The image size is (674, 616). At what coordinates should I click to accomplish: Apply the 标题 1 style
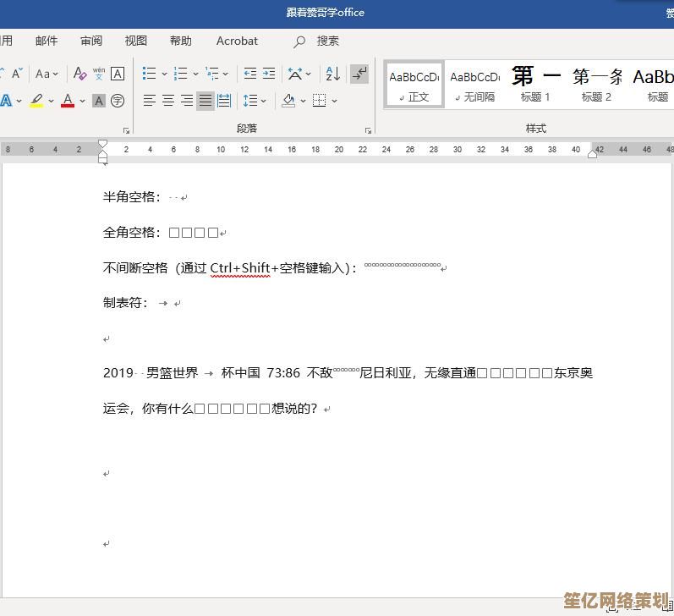point(535,85)
